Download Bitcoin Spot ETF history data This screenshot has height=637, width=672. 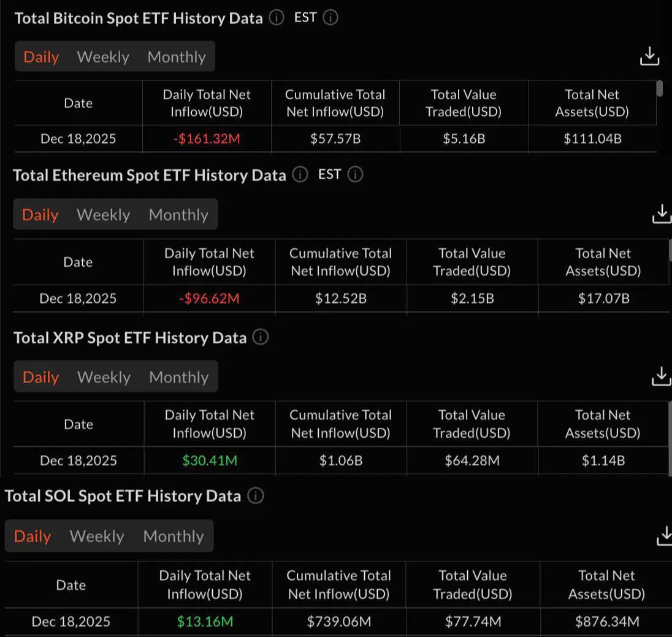pyautogui.click(x=649, y=56)
